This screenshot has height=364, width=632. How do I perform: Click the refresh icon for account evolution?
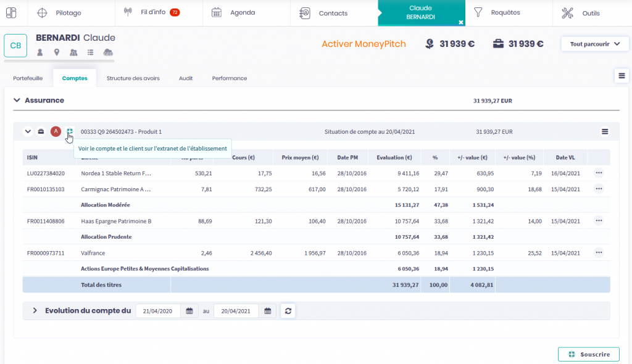(x=288, y=311)
